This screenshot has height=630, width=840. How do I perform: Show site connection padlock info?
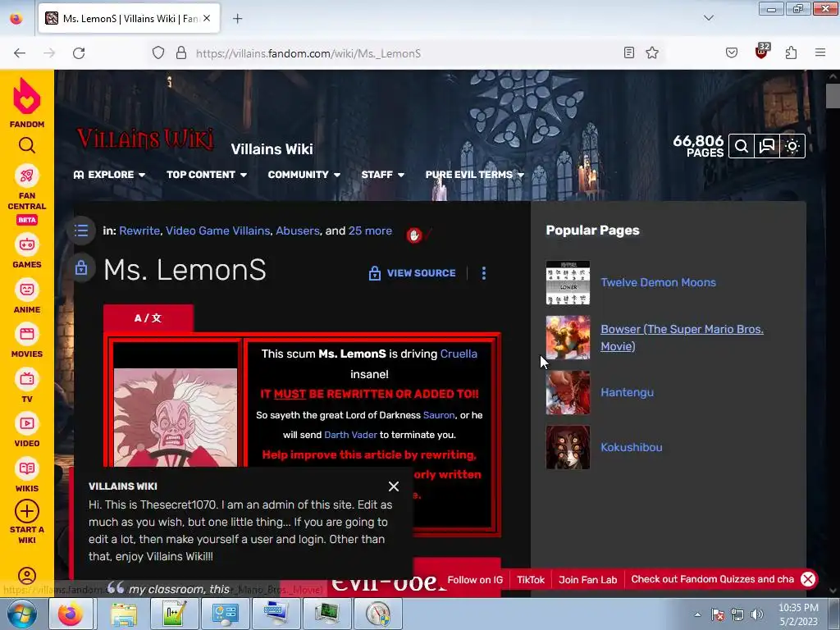(x=181, y=53)
